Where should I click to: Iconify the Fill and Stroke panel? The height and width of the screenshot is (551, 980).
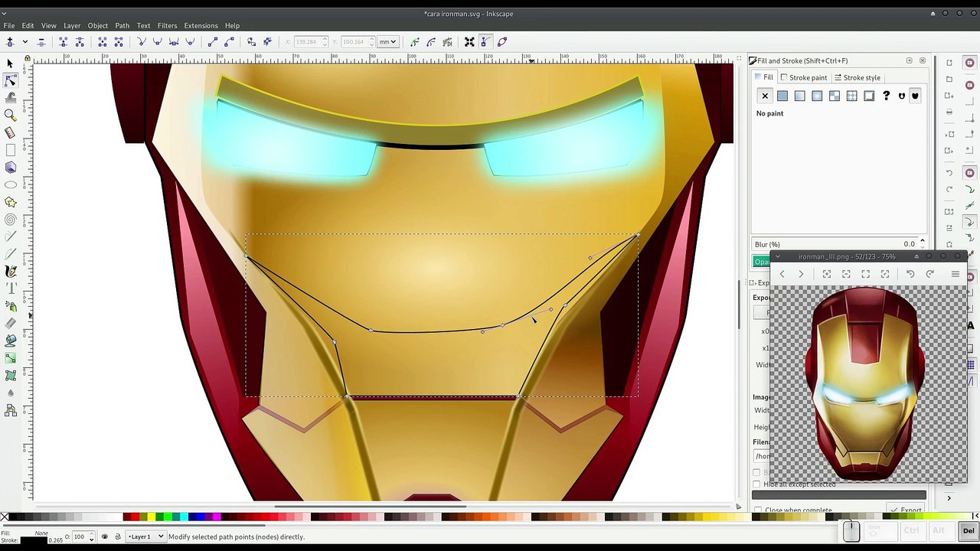909,60
